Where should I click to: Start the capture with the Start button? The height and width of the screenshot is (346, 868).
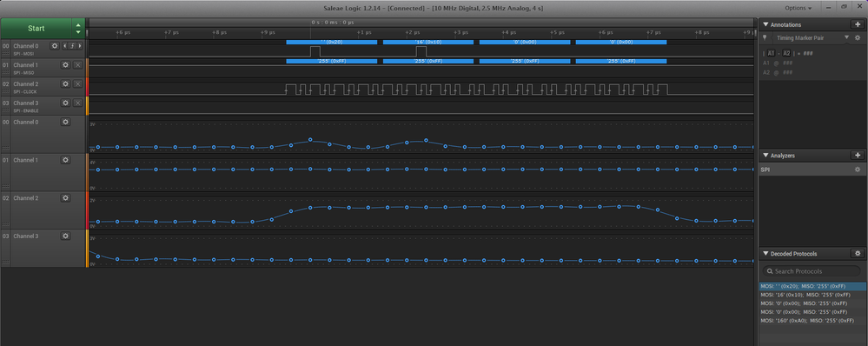(36, 28)
